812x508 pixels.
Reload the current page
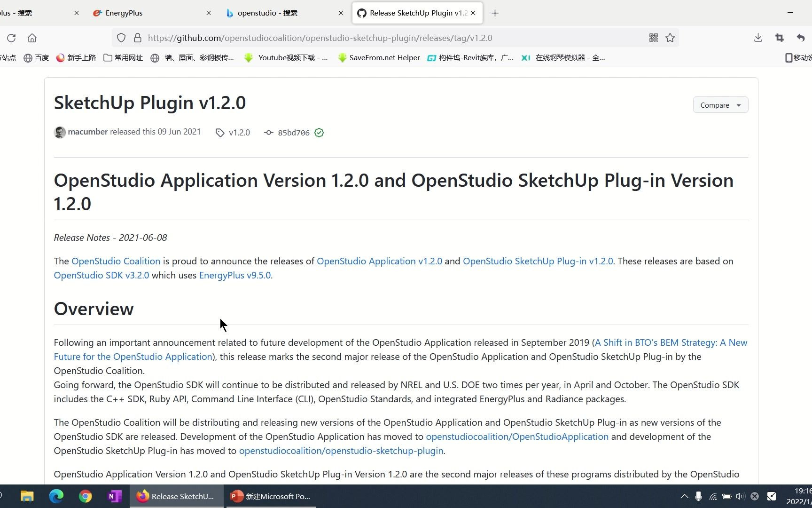(x=11, y=38)
